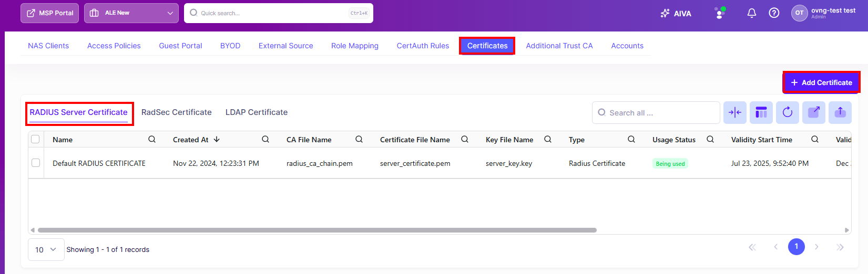Switch to NAS Clients tab
The height and width of the screenshot is (274, 868).
point(48,46)
